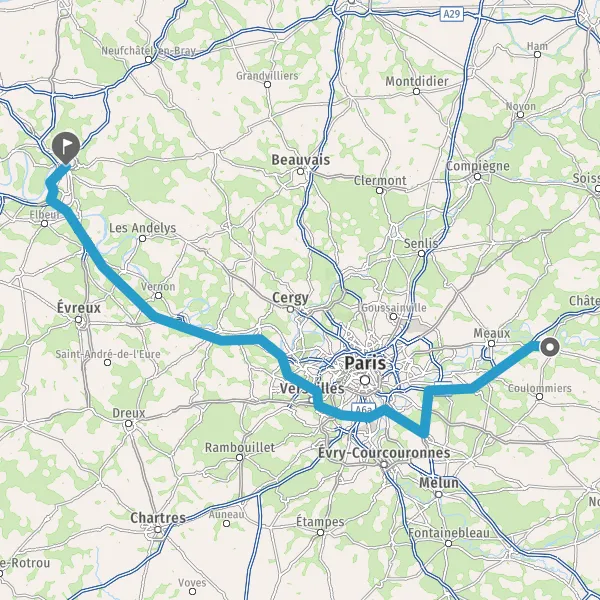Click the Fontainebleau label
This screenshot has height=600, width=600.
pyautogui.click(x=448, y=533)
